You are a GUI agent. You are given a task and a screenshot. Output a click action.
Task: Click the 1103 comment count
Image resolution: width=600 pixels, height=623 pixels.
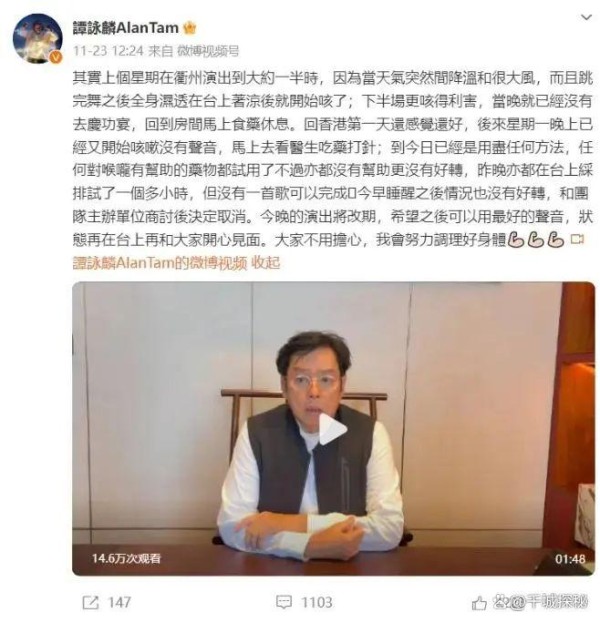317,602
